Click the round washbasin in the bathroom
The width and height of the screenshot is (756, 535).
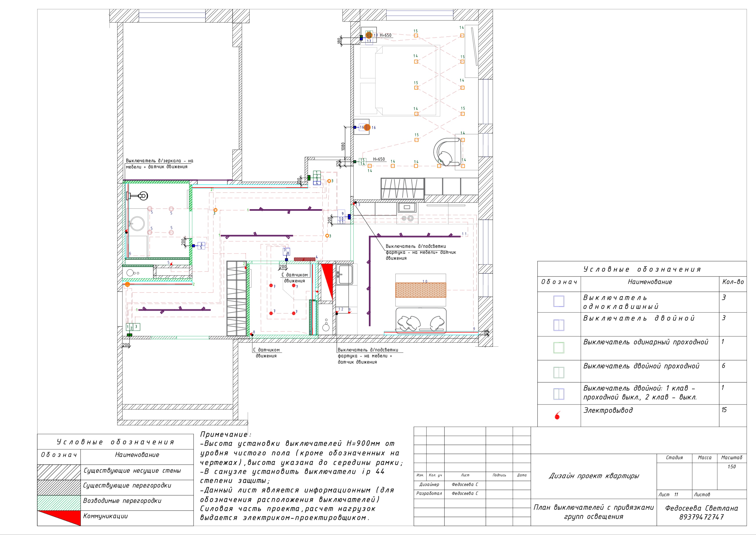[137, 224]
